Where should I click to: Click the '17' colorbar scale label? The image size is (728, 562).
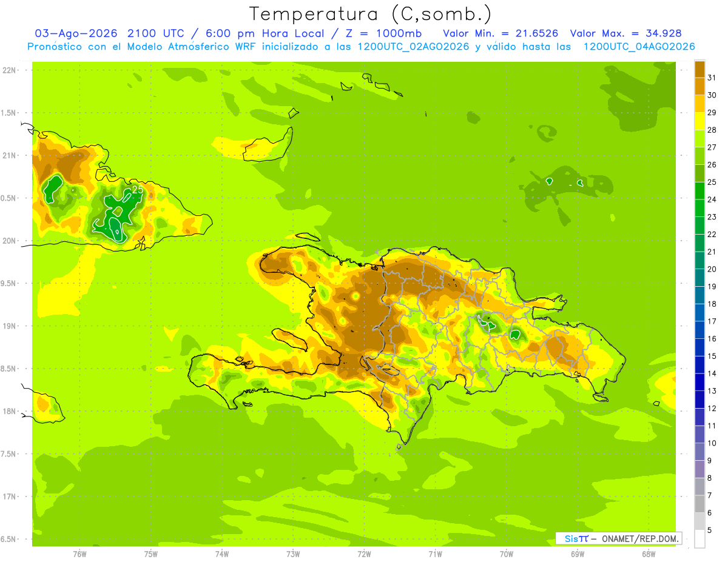tap(712, 321)
